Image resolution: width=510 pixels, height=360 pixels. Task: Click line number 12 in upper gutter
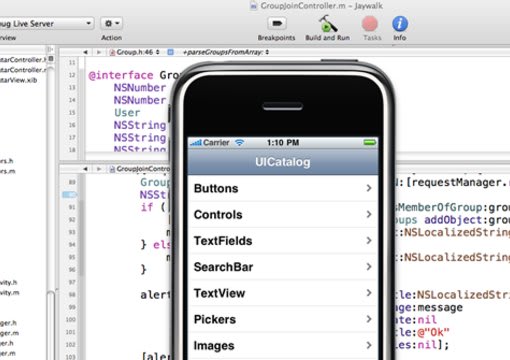pyautogui.click(x=72, y=75)
